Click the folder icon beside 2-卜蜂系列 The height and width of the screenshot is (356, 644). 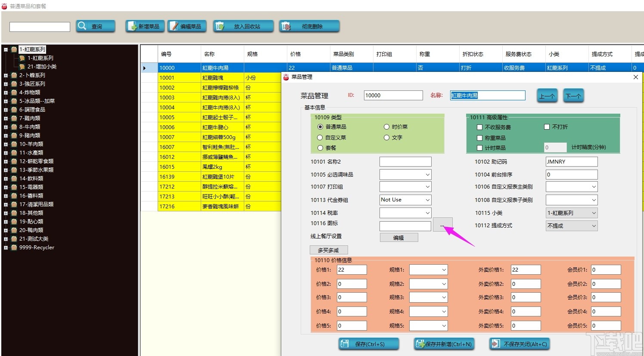(14, 75)
